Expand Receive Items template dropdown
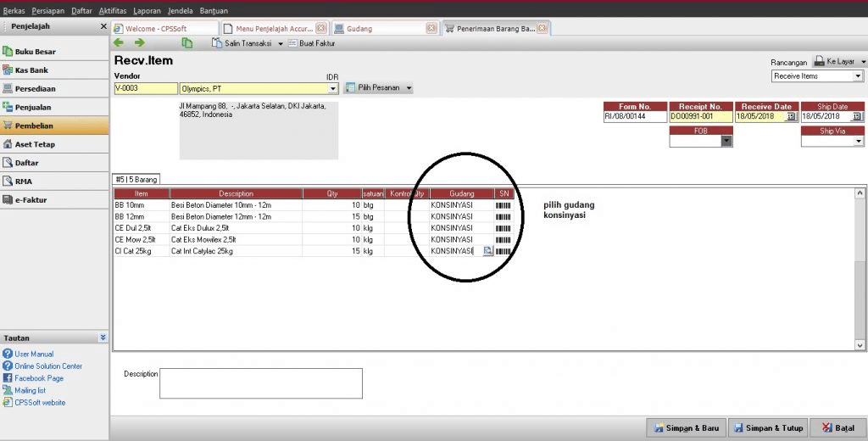The image size is (868, 441). pos(858,76)
